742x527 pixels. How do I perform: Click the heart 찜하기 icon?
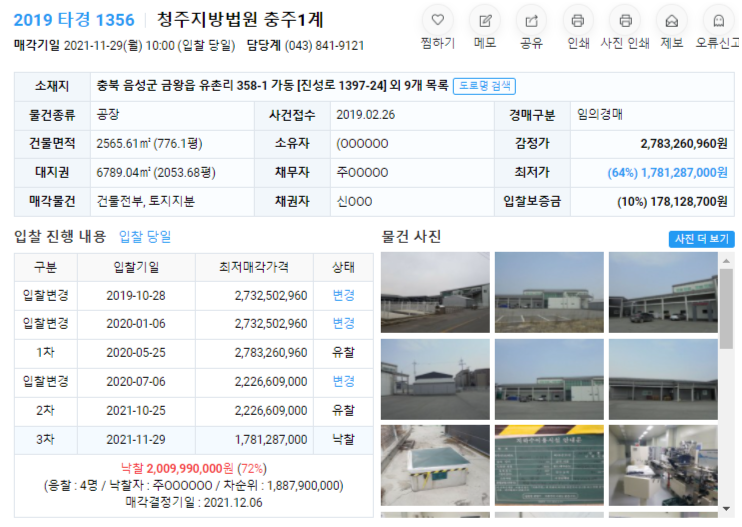438,20
